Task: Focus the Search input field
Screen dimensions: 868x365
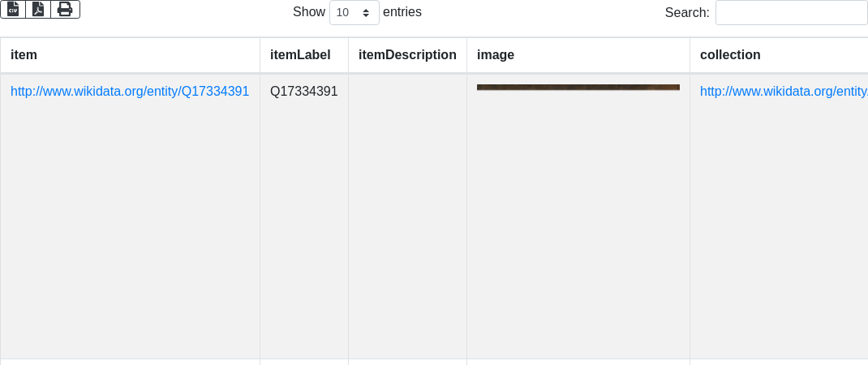Action: click(x=792, y=12)
